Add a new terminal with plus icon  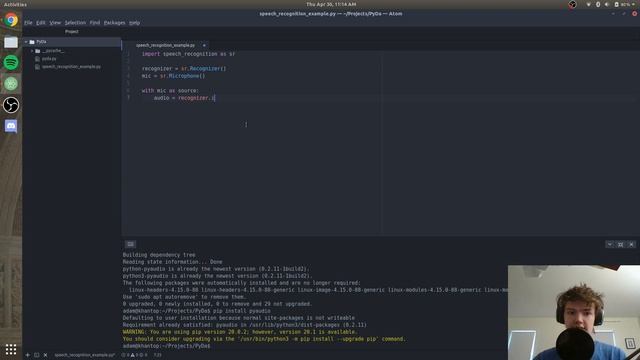[x=28, y=355]
